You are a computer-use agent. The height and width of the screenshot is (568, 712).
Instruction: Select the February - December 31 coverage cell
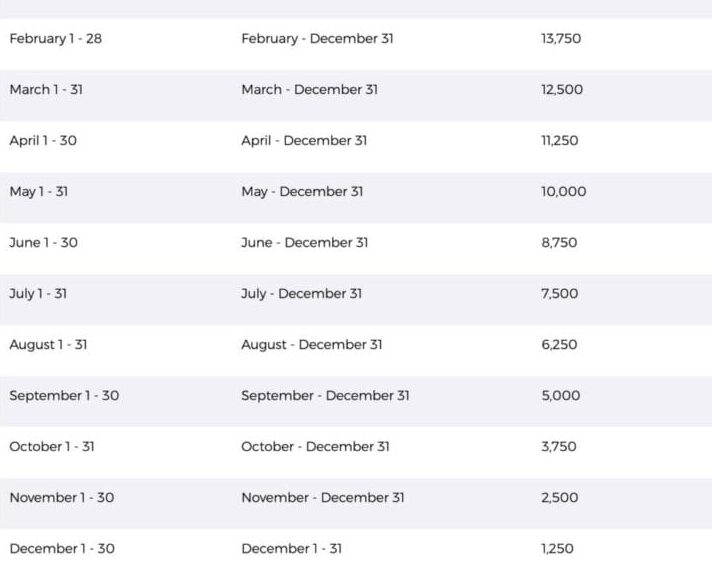317,39
